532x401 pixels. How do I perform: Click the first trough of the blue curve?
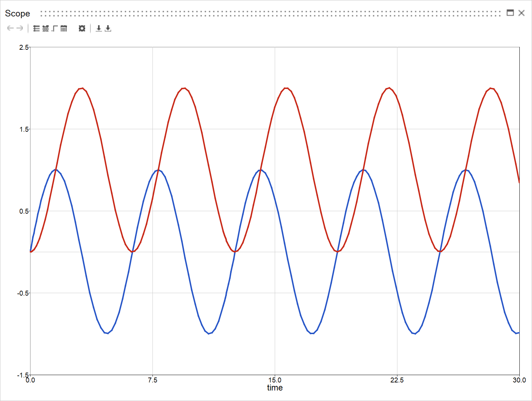click(x=107, y=333)
